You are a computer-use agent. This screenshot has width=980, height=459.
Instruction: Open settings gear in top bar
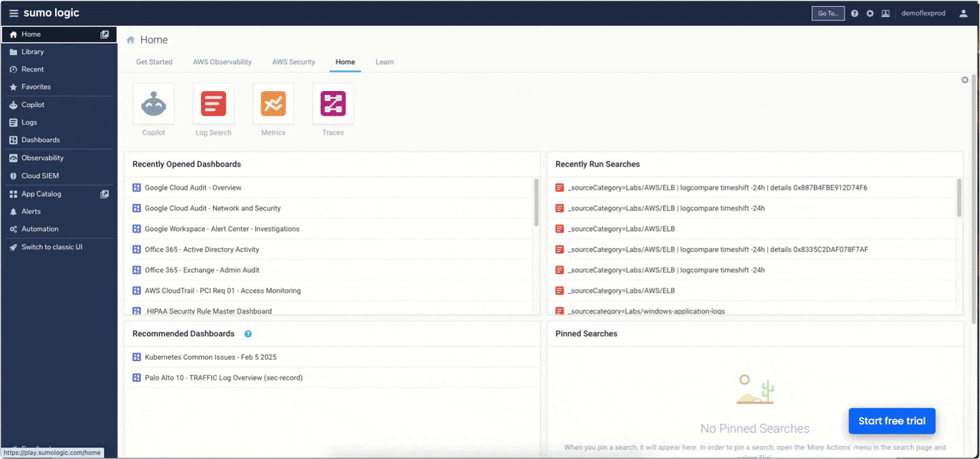870,14
